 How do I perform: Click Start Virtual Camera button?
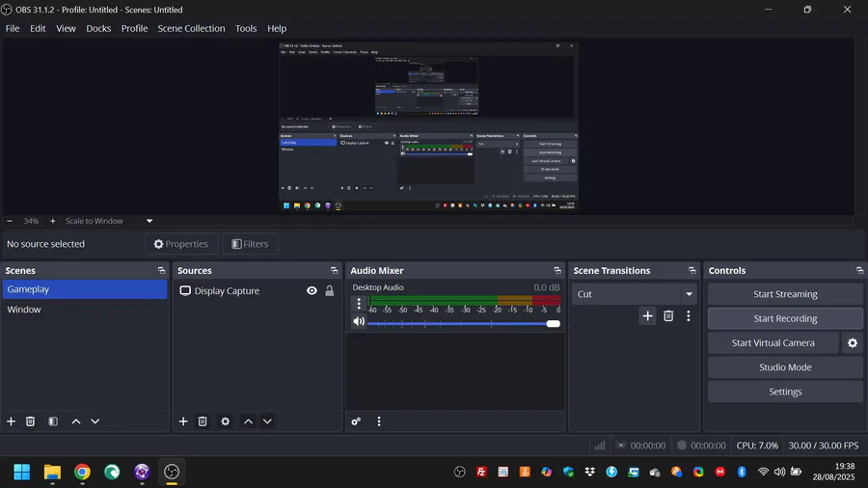click(773, 343)
